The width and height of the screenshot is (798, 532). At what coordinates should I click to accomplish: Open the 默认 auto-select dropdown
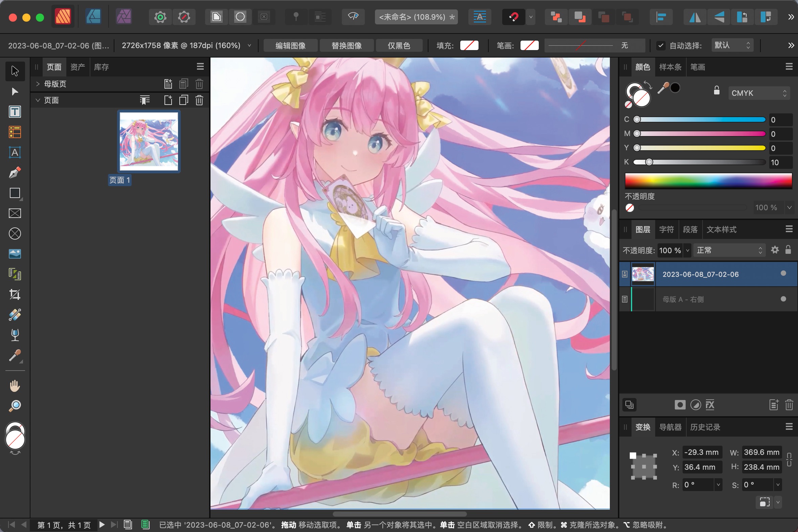(732, 45)
